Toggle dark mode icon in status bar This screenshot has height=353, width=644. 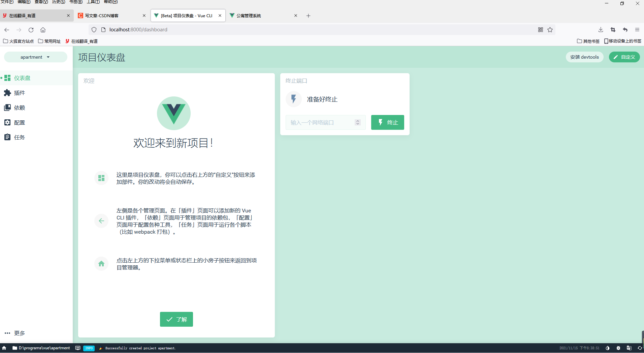(608, 348)
